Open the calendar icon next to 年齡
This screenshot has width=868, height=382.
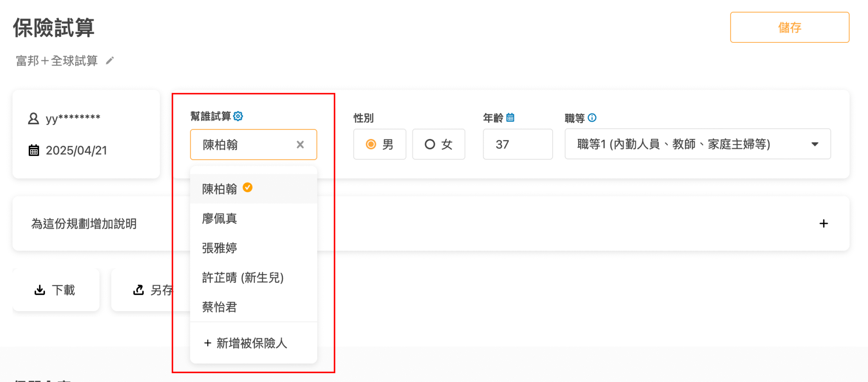click(511, 117)
